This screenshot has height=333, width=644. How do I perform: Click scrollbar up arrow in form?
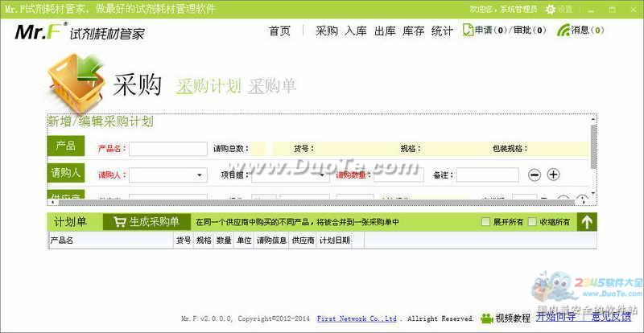[593, 120]
